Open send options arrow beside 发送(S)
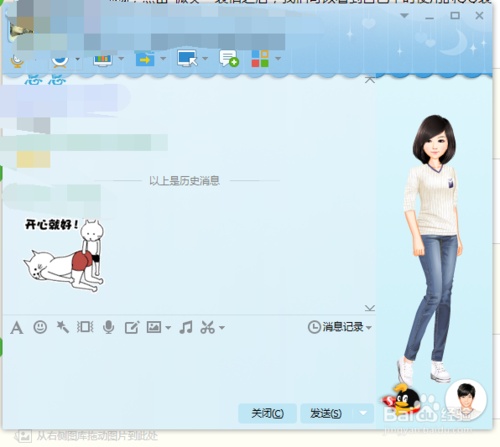The image size is (500, 447). (x=363, y=413)
